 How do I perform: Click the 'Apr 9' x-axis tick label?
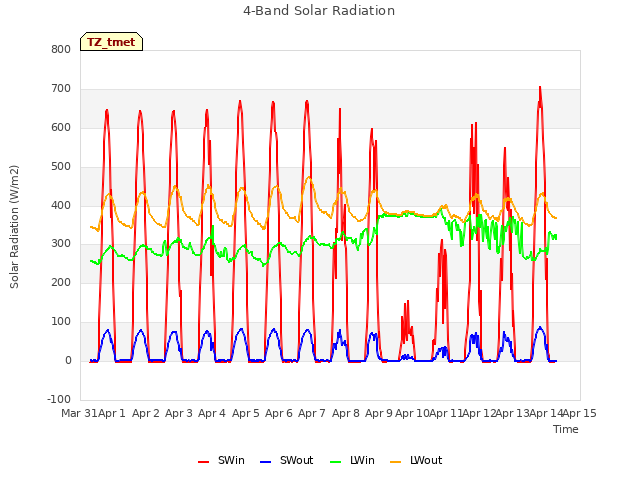pos(379,413)
